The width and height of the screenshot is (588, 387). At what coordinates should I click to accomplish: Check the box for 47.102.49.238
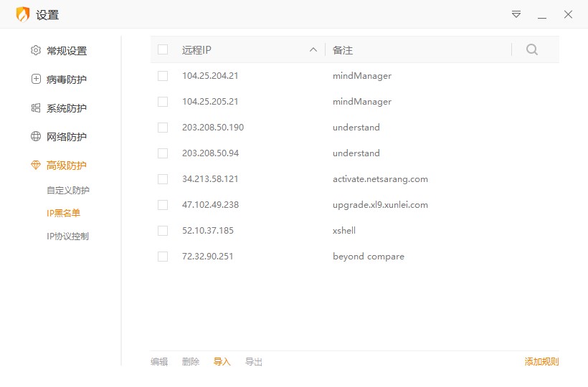coord(163,205)
